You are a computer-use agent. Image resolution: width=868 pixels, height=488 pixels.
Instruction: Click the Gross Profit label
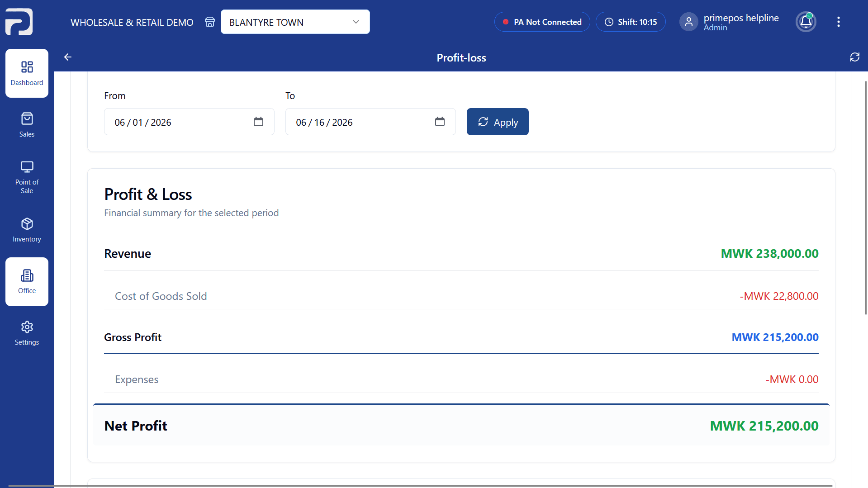133,337
